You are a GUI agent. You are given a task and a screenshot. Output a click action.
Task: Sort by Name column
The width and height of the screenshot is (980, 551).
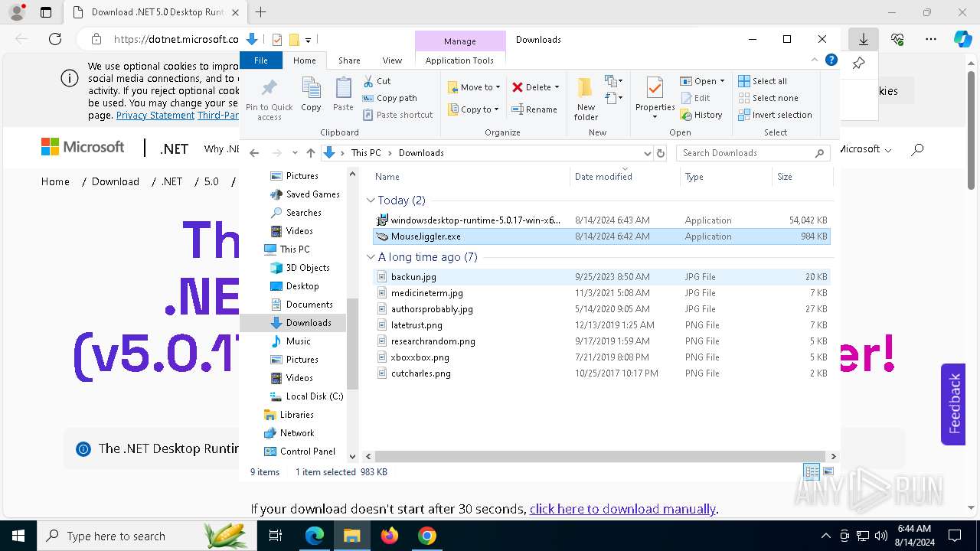tap(469, 177)
